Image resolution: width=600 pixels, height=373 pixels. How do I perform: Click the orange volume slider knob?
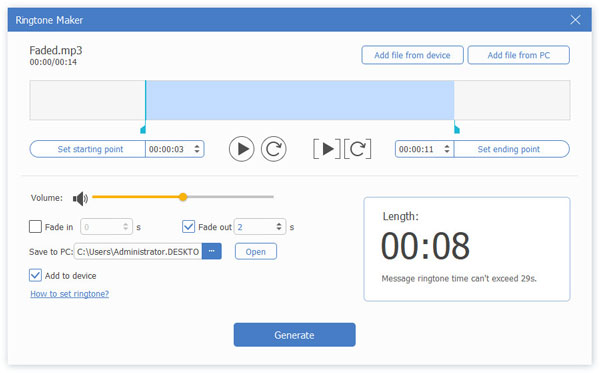tap(183, 197)
